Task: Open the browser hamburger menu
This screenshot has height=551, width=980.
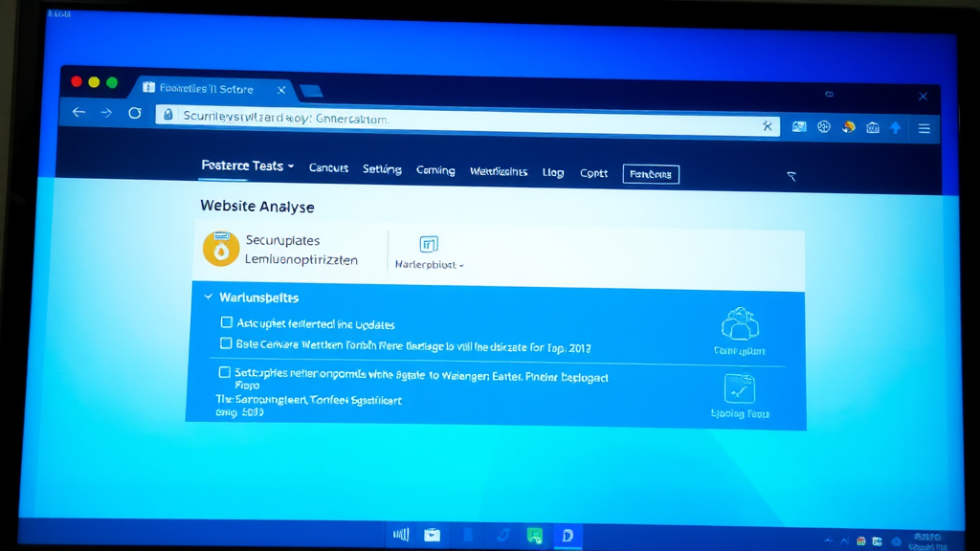Action: click(924, 127)
